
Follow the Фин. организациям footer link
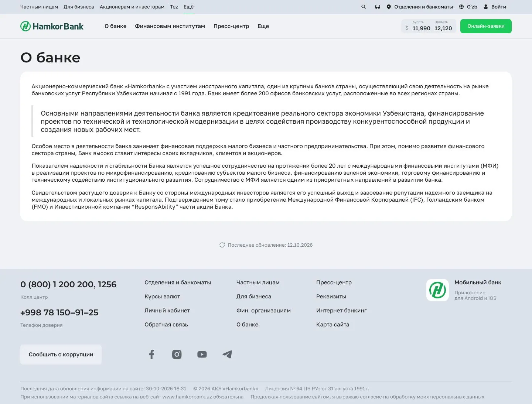pyautogui.click(x=263, y=311)
